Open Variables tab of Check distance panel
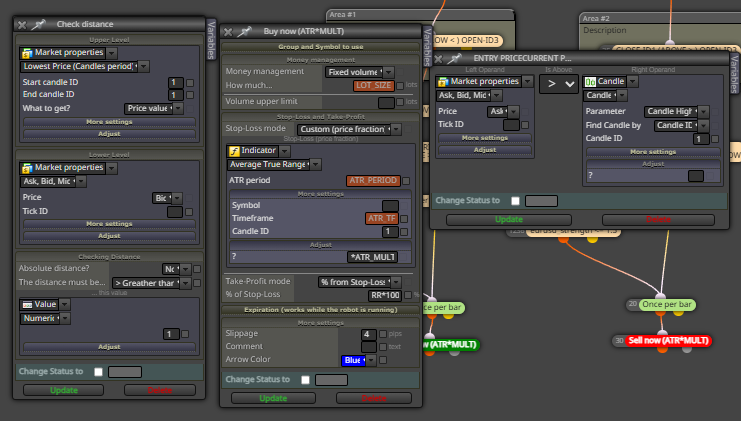Viewport: 741px width, 421px height. coord(211,40)
